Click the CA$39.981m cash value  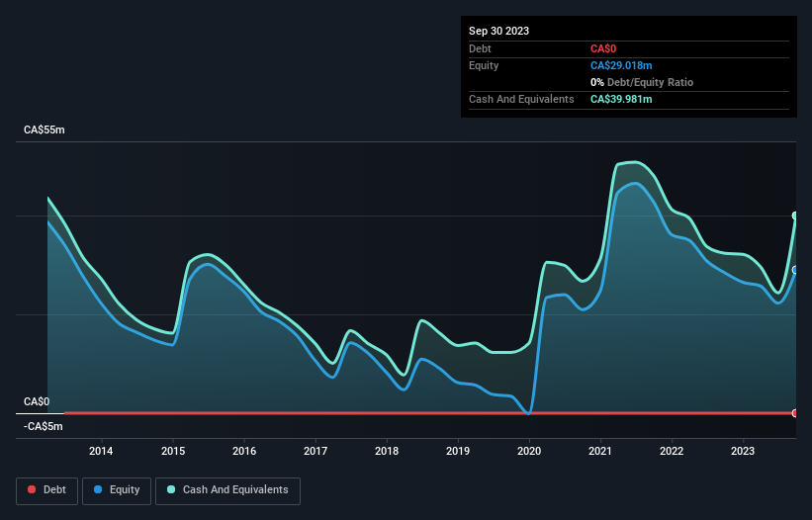pyautogui.click(x=621, y=99)
